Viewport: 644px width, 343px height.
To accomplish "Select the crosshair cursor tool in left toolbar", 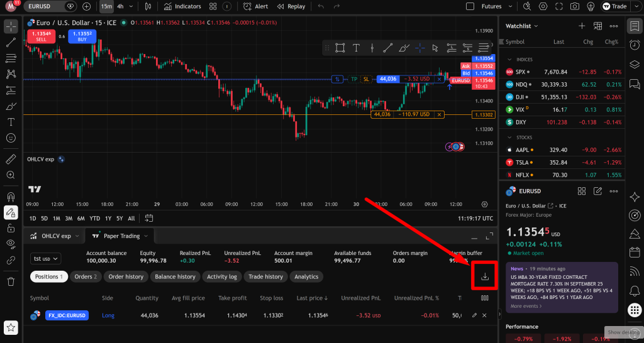I will coord(11,26).
